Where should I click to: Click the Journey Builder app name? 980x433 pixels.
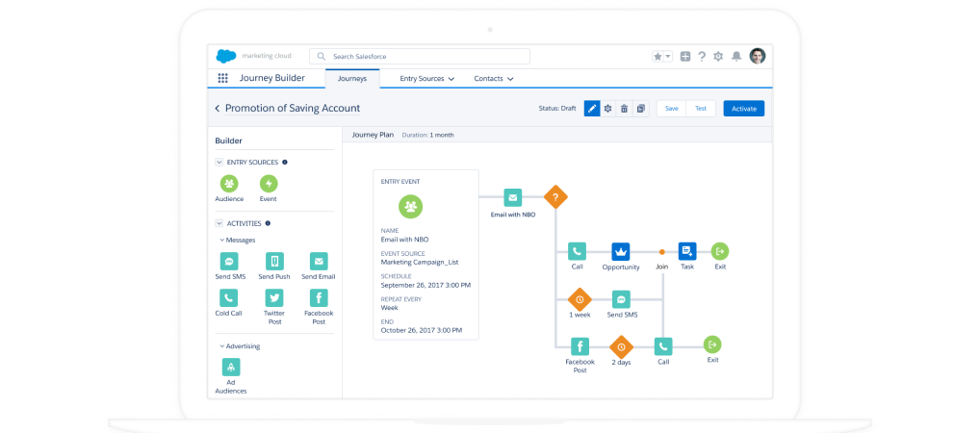pyautogui.click(x=272, y=78)
